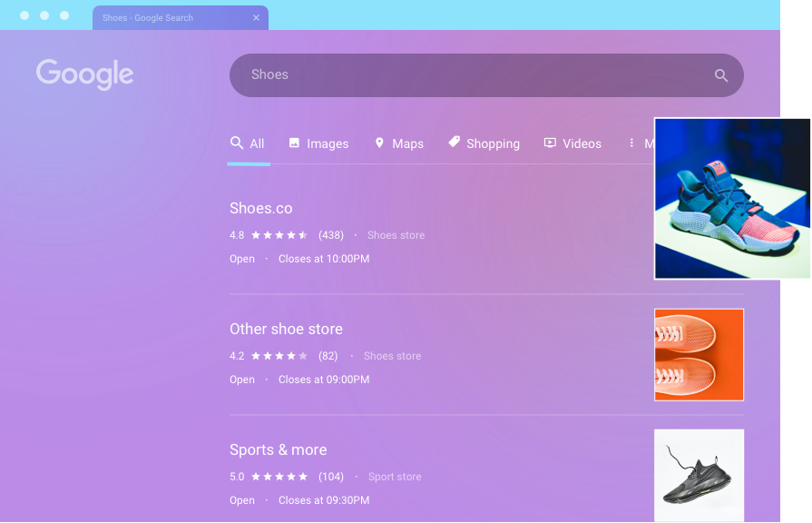Image resolution: width=812 pixels, height=523 pixels.
Task: Select the All results tab
Action: pos(248,143)
